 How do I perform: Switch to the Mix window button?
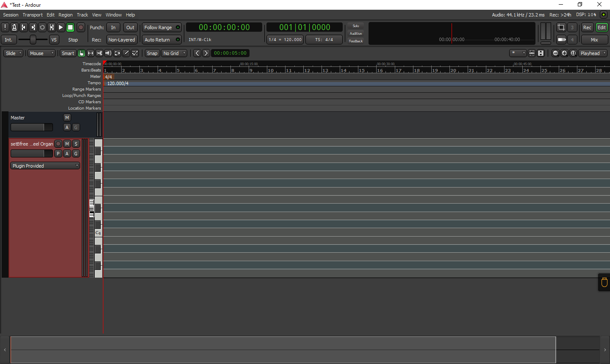[594, 40]
